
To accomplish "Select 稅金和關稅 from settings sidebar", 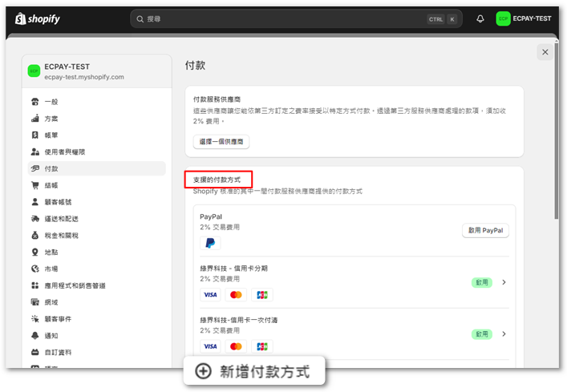I will click(61, 236).
